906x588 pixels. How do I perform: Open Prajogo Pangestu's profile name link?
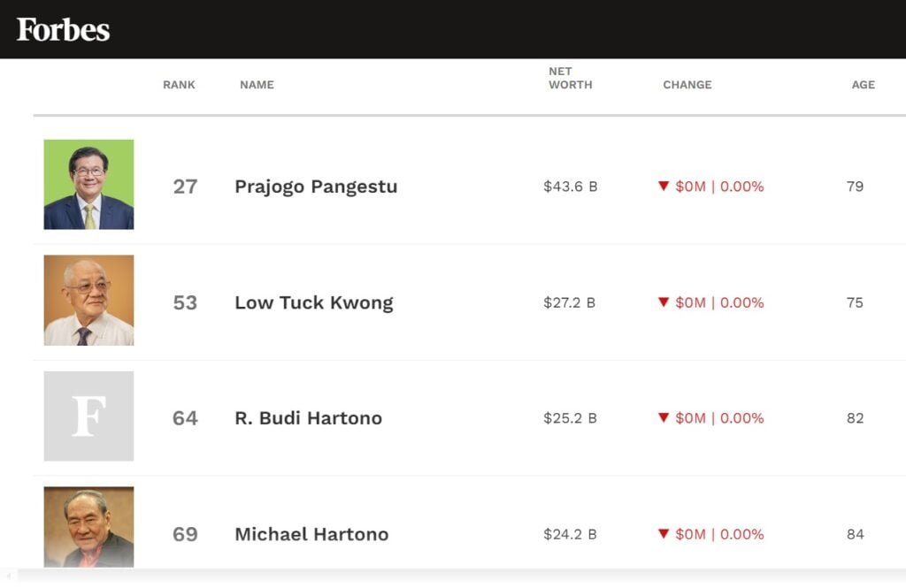[316, 187]
